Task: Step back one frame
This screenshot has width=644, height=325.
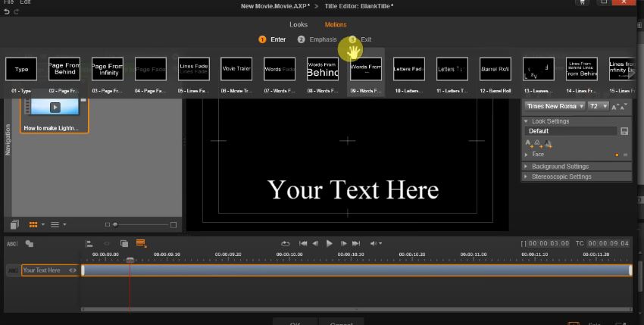Action: click(315, 244)
